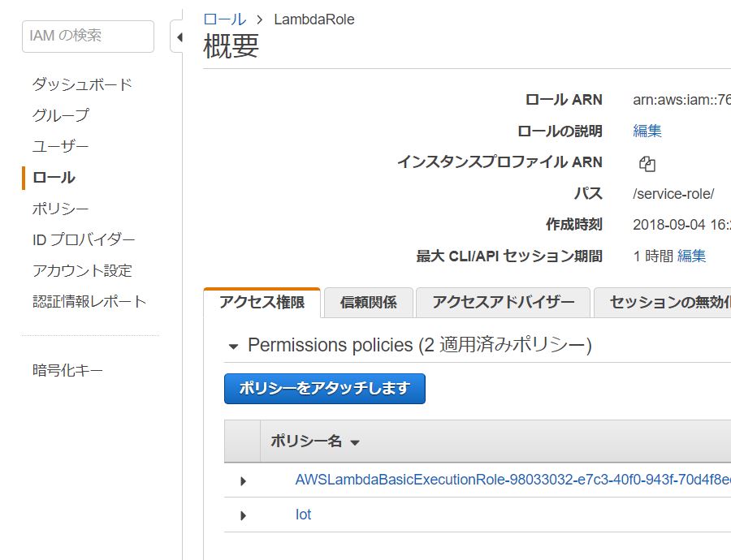Click the IAM search input field

pyautogui.click(x=87, y=36)
